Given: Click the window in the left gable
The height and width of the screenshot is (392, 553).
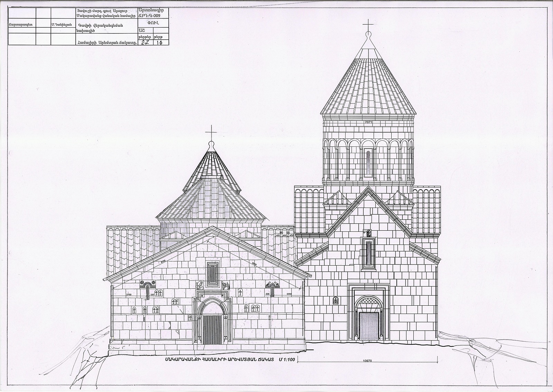Looking at the screenshot, I should pyautogui.click(x=212, y=272).
